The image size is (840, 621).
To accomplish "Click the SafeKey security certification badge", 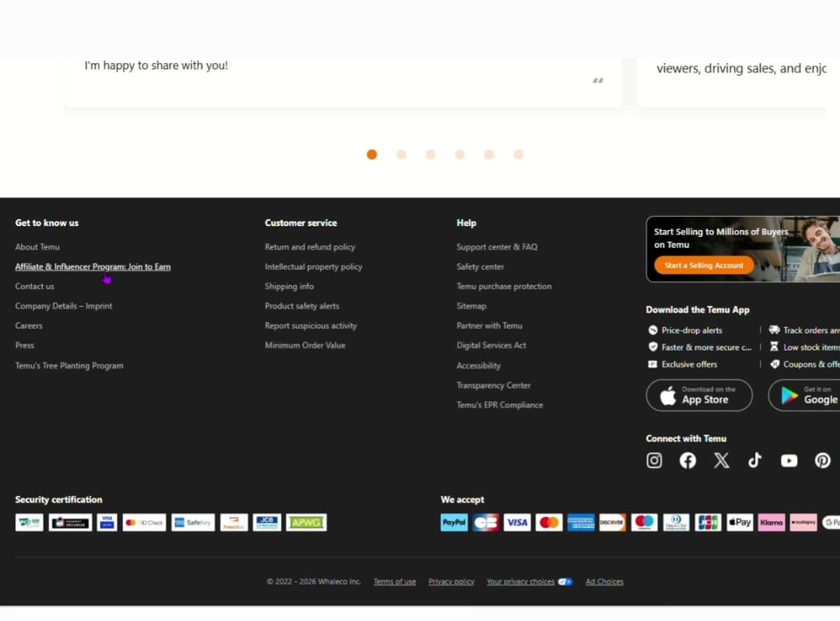I will click(193, 522).
